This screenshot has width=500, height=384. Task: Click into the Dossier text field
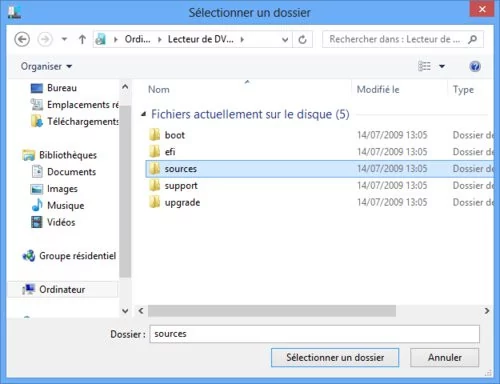pyautogui.click(x=315, y=334)
